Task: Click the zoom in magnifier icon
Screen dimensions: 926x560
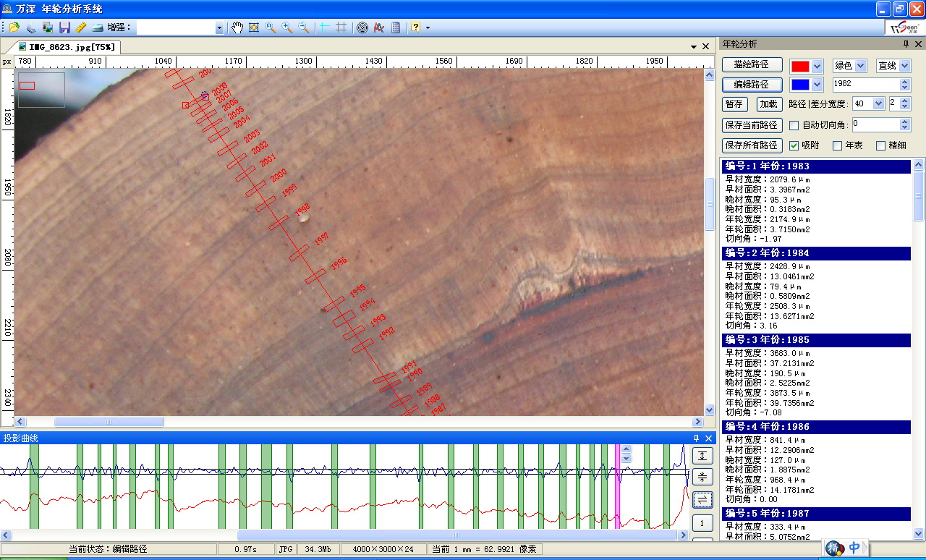Action: pyautogui.click(x=287, y=27)
